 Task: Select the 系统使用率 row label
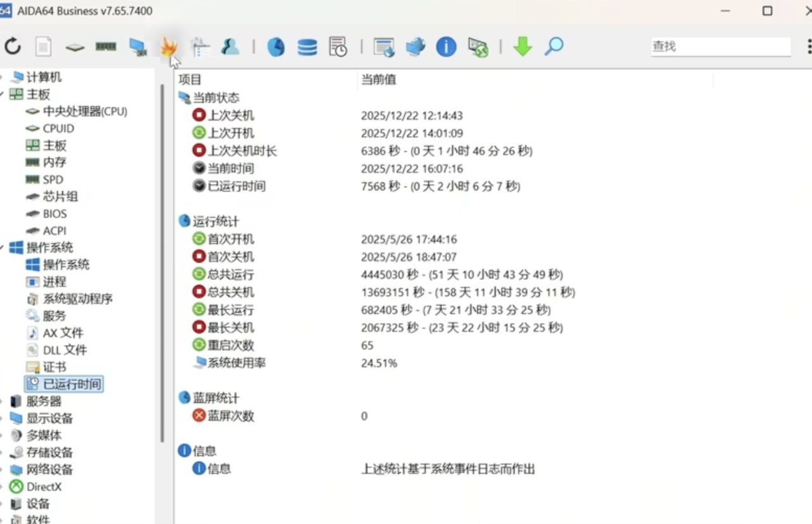tap(237, 363)
